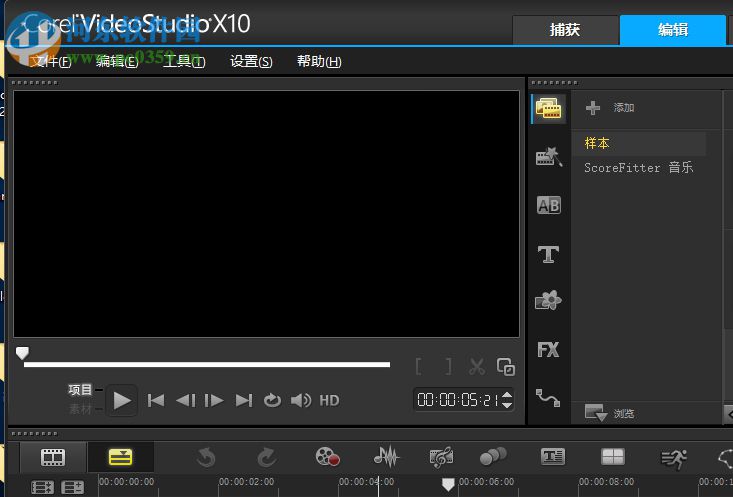Open the Track Motion tool
The image size is (733, 497).
tap(493, 456)
